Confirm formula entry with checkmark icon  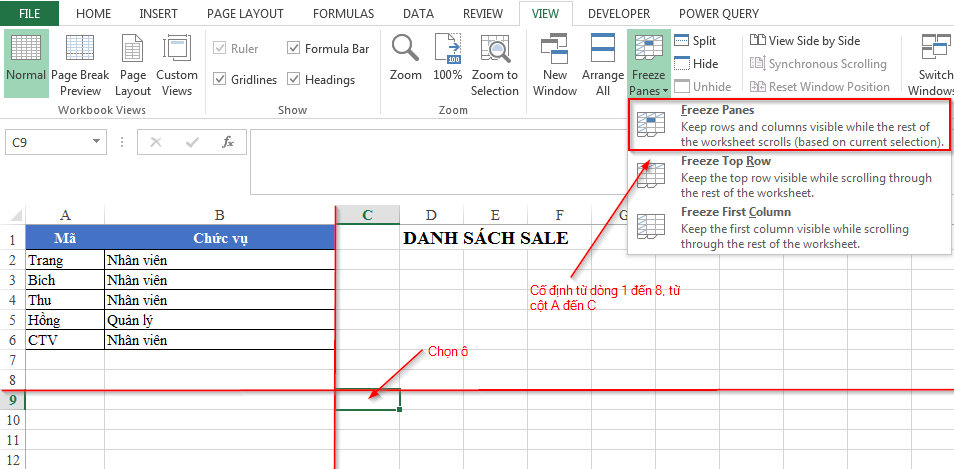pyautogui.click(x=192, y=142)
